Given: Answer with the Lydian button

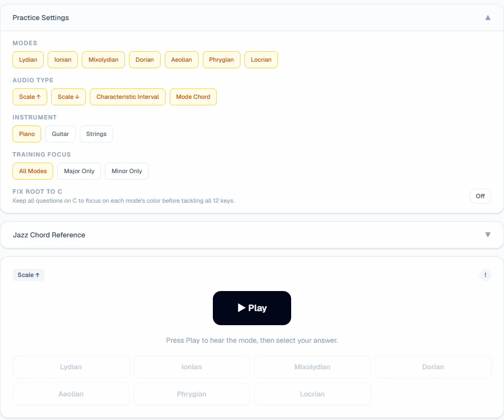Looking at the screenshot, I should (x=71, y=367).
